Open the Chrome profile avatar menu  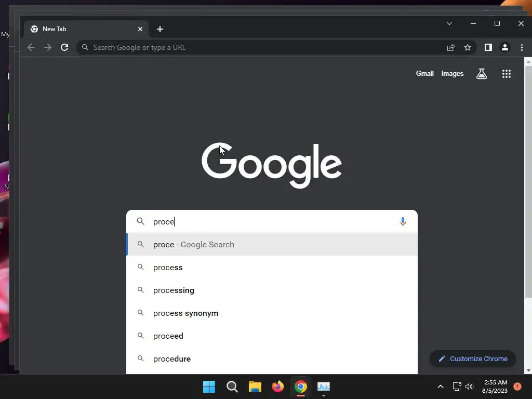(505, 47)
